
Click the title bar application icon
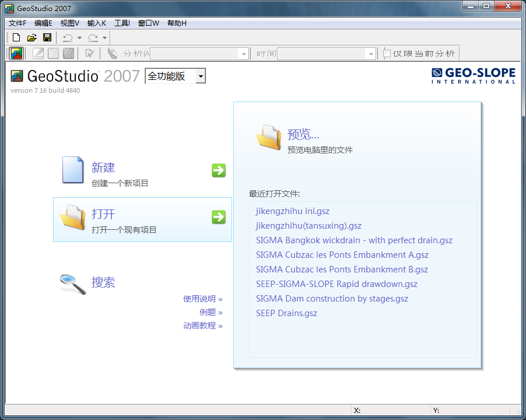point(9,8)
